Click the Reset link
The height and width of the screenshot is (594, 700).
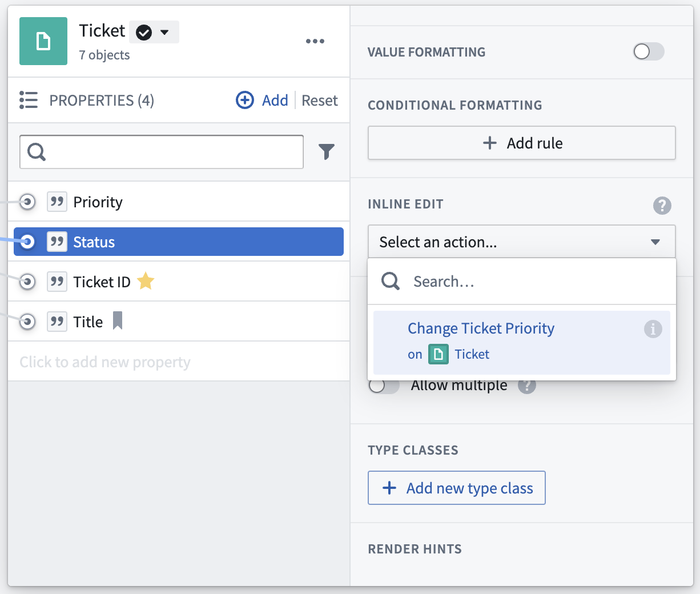click(320, 101)
